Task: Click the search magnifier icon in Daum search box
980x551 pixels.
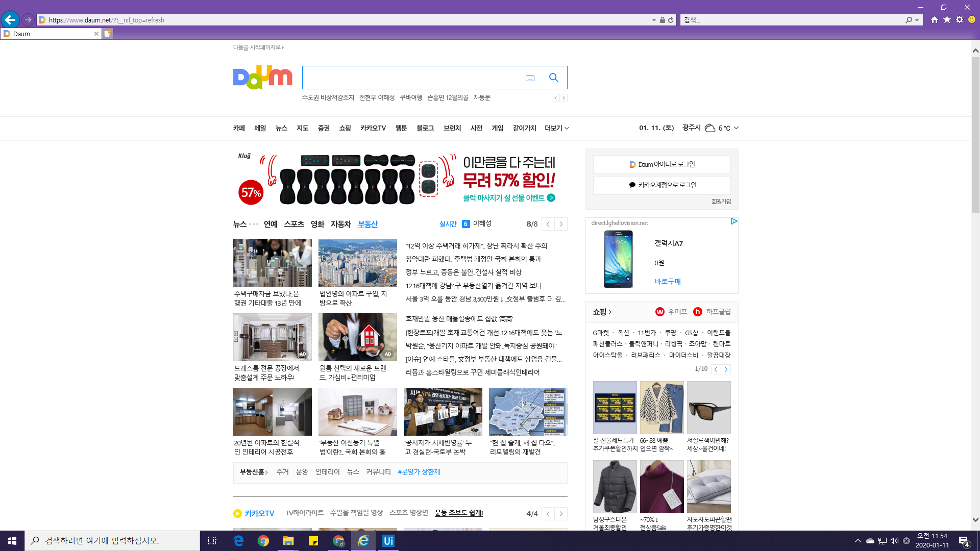Action: tap(553, 78)
